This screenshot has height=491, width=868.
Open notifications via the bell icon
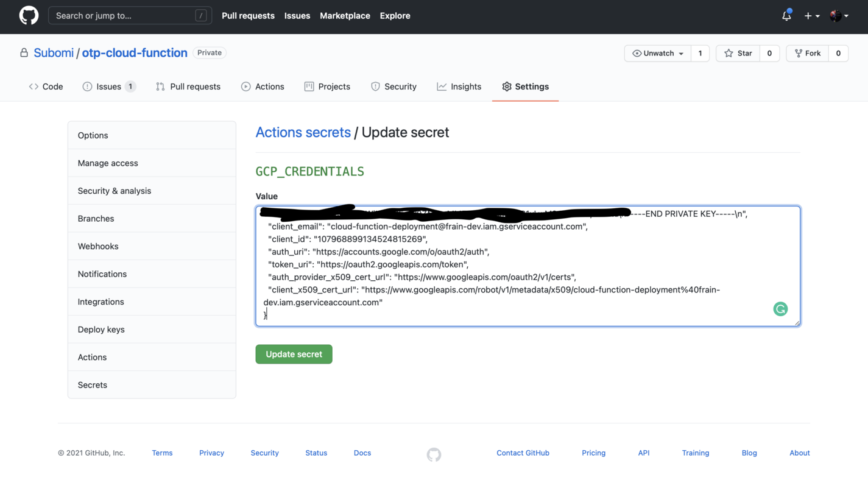[786, 16]
